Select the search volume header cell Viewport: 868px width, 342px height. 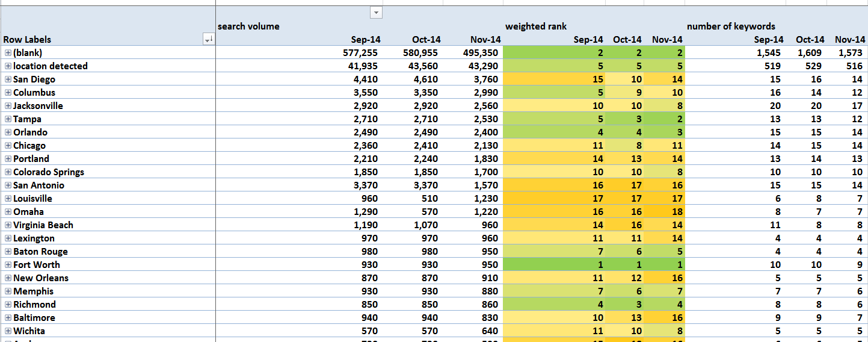[248, 26]
